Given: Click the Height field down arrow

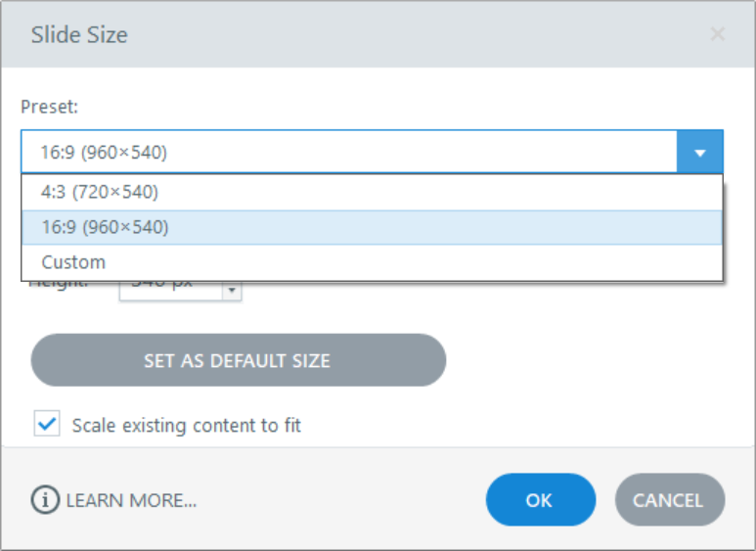Looking at the screenshot, I should pyautogui.click(x=232, y=291).
